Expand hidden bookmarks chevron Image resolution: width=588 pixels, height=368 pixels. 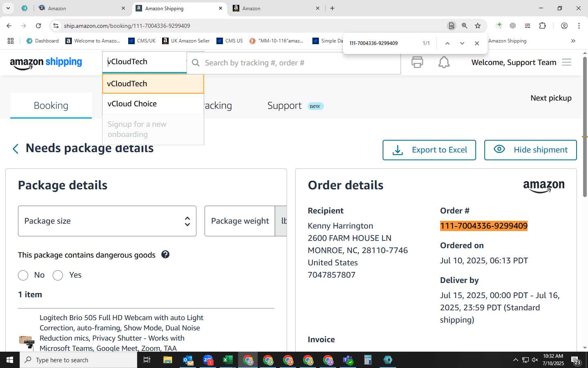(573, 41)
